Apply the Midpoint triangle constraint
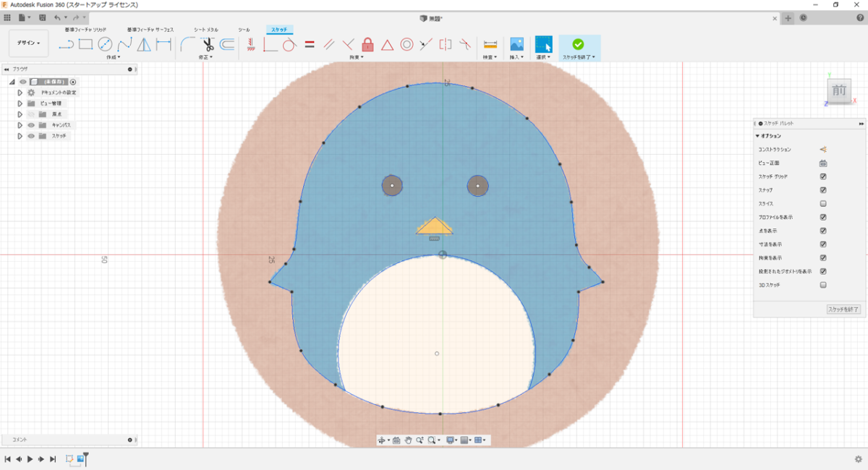The width and height of the screenshot is (868, 470). point(387,45)
